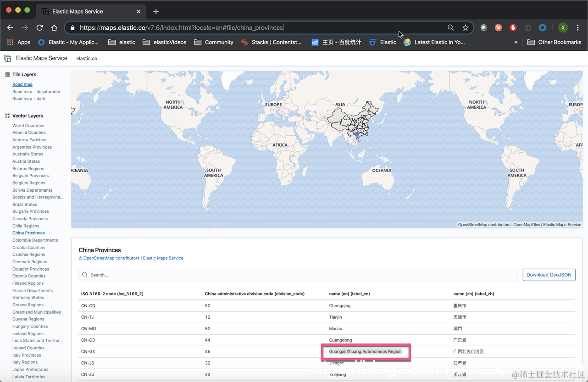Open the Albania Counties layer
The image size is (588, 382).
pos(29,133)
